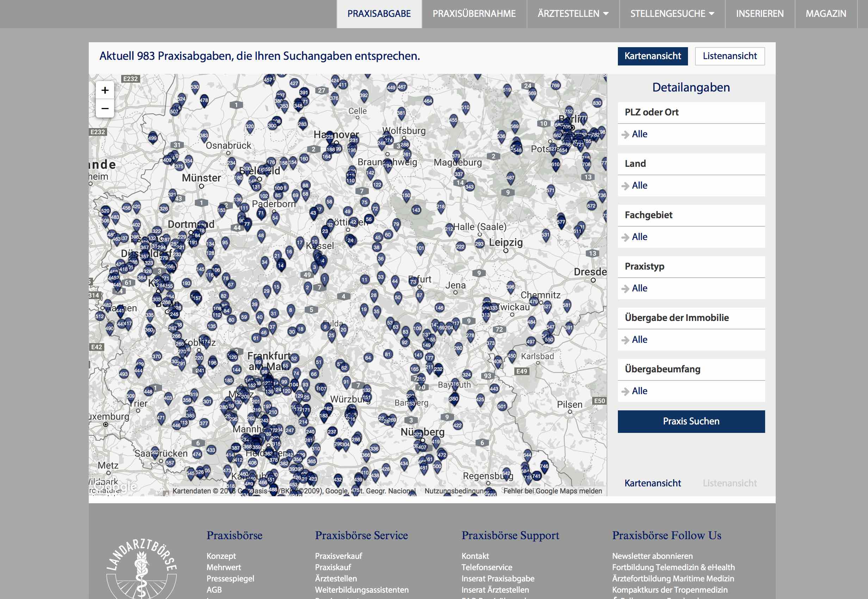Select Kartenansicht view button at top

point(652,56)
